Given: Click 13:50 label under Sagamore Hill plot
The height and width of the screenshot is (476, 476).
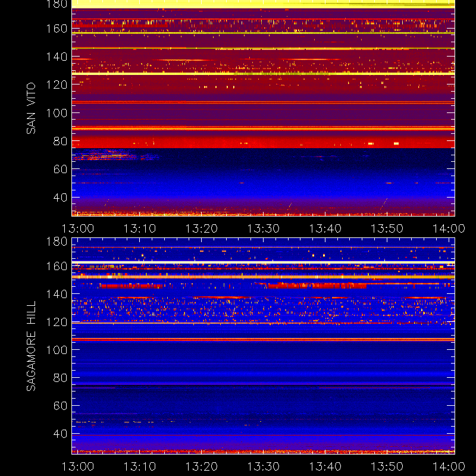Looking at the screenshot, I should (x=387, y=466).
